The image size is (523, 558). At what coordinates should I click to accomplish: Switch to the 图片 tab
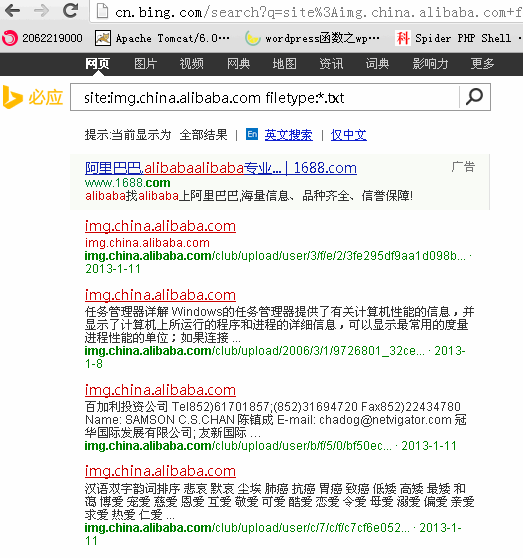pos(146,64)
